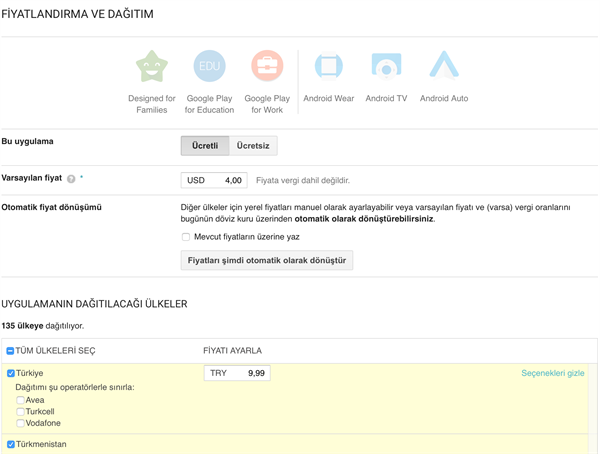This screenshot has height=454, width=600.
Task: Click the help icon beside Varsayılan fiyat
Action: tap(71, 179)
